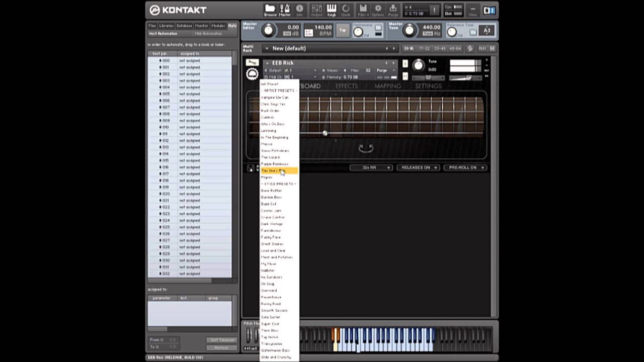644x362 pixels.
Task: Click the Quick load icon
Action: [x=346, y=10]
